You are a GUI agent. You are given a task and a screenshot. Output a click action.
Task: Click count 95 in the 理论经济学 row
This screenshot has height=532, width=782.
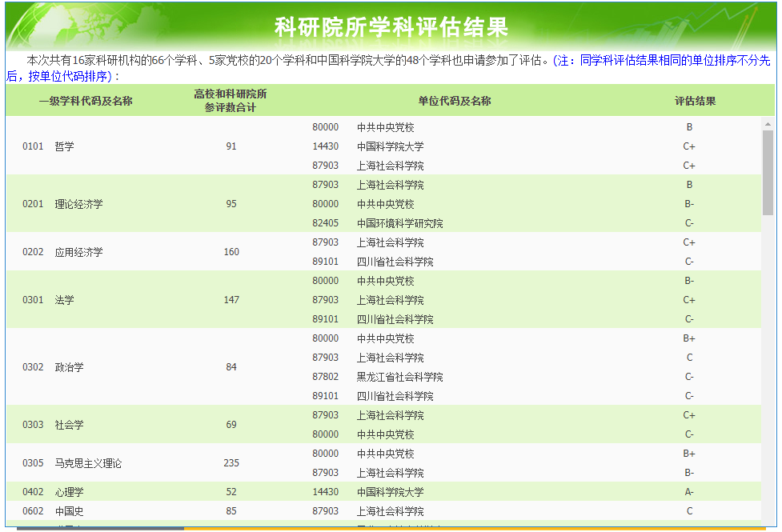pos(231,204)
